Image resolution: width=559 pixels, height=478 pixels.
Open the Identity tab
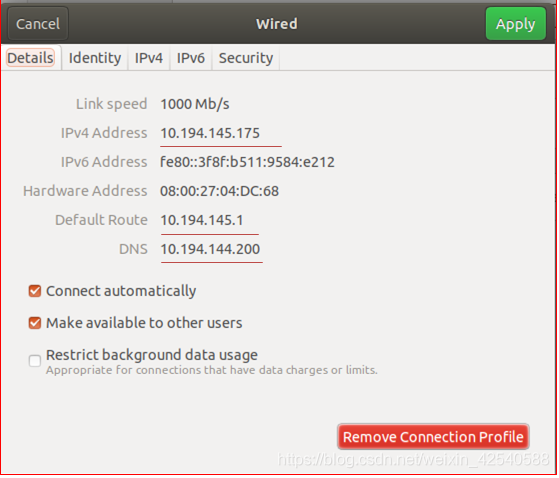(95, 58)
